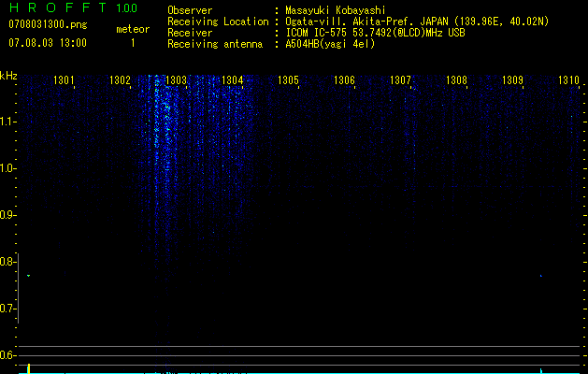Screen dimensions: 588x374
Task: Click the cyan signal-level spike near 1309
Action: 541,370
